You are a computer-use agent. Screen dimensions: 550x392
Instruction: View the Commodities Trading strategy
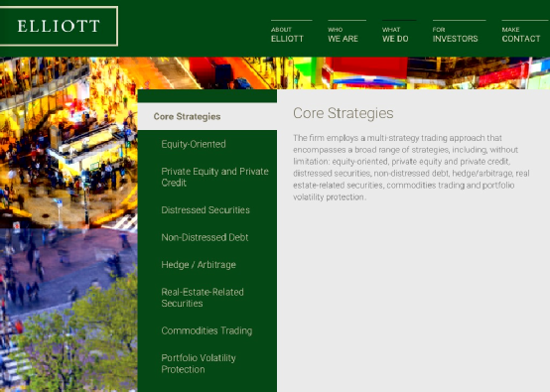tap(206, 330)
